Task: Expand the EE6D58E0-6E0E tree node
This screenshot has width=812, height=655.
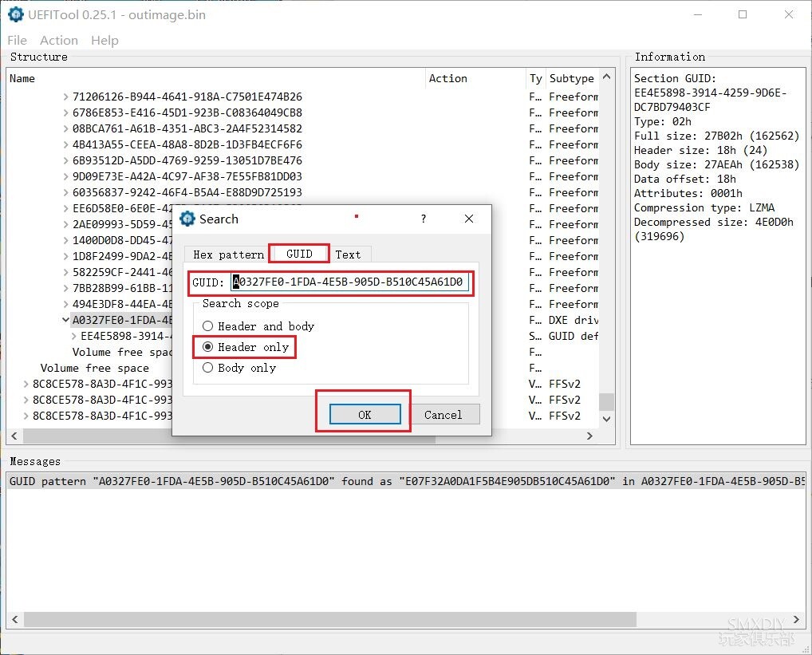Action: coord(65,208)
